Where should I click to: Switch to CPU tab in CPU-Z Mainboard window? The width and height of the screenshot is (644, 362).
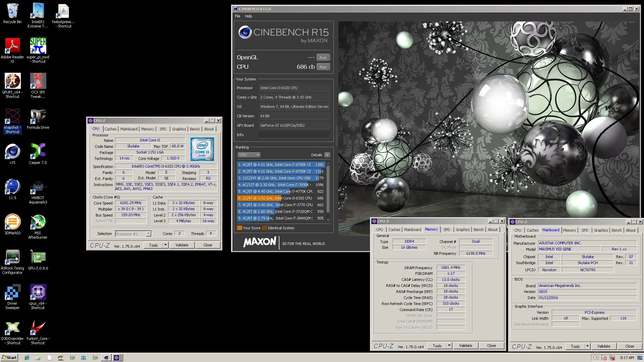[518, 230]
